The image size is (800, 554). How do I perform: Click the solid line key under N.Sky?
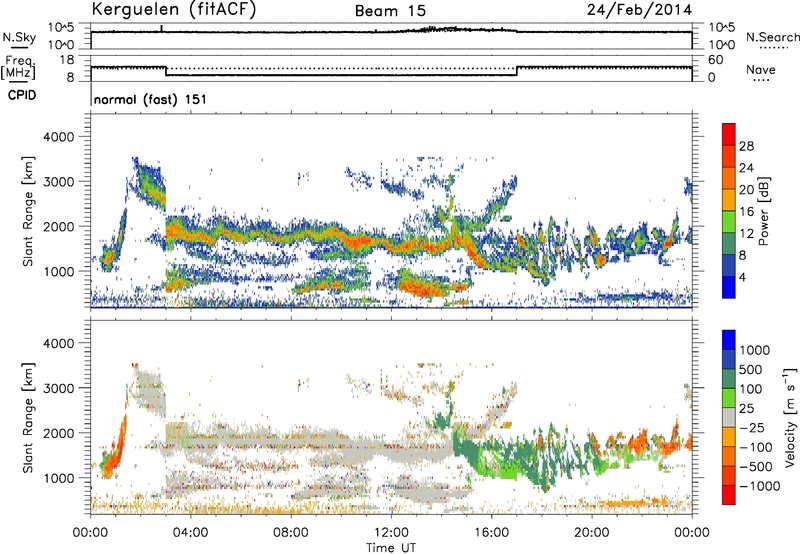[x=19, y=47]
